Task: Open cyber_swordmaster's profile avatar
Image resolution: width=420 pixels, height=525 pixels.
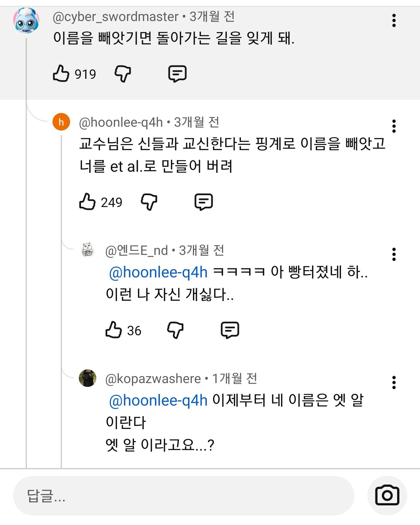Action: (x=26, y=20)
